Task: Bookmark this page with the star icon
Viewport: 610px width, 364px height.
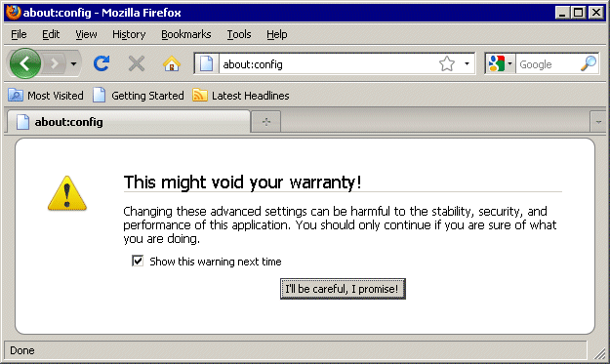Action: [447, 63]
